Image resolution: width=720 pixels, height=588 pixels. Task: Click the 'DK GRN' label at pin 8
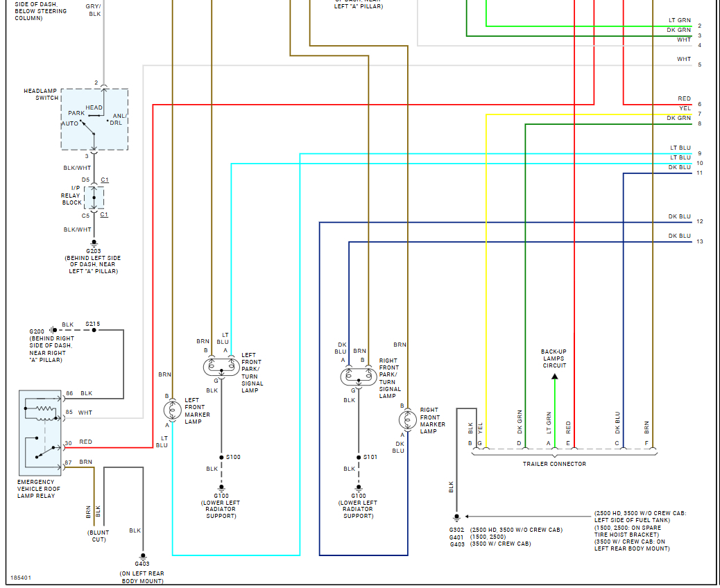(678, 118)
